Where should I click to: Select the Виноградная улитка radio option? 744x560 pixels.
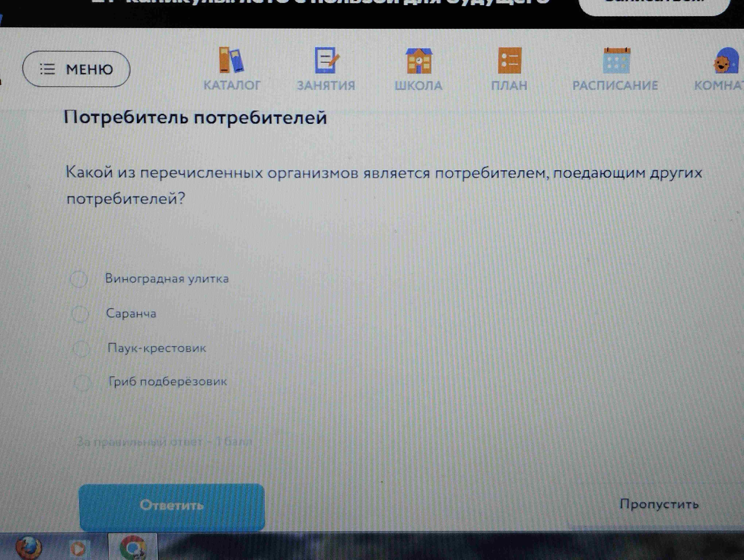[x=79, y=279]
